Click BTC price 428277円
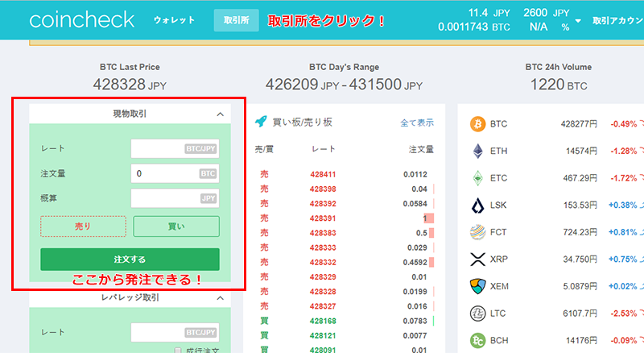644x353 pixels. (579, 124)
